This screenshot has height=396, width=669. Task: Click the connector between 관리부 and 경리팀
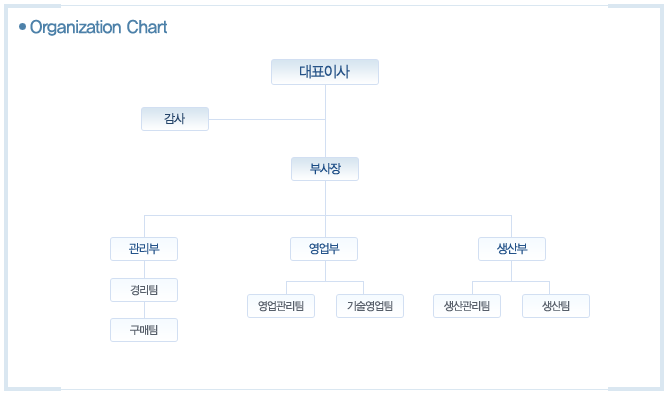[x=144, y=269]
